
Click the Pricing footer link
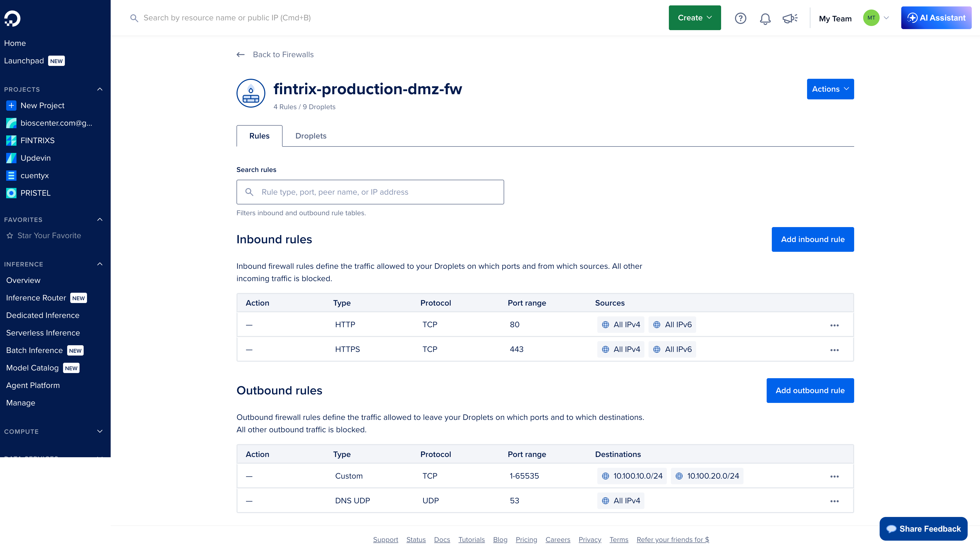tap(526, 539)
